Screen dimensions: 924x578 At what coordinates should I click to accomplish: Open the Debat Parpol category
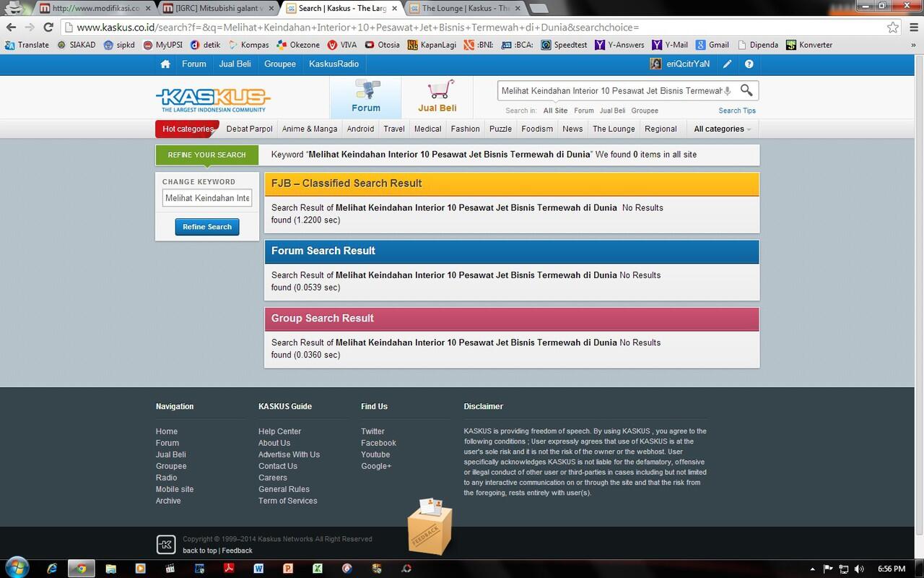[x=249, y=129]
